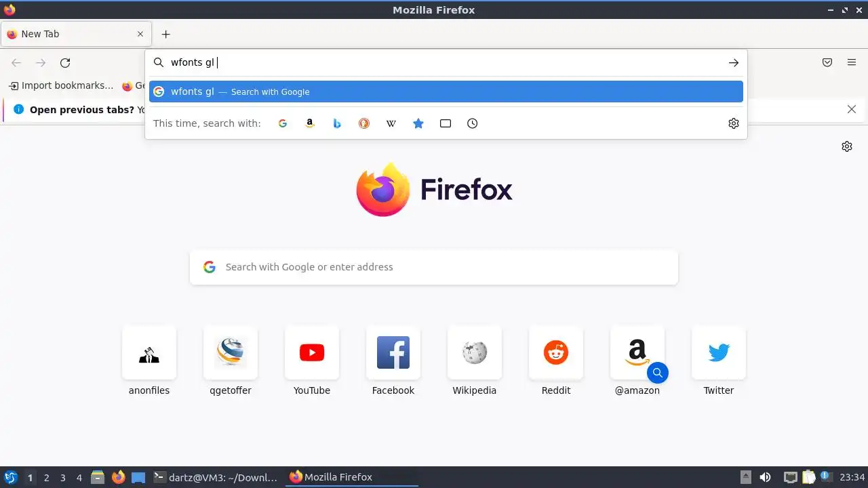Click the 23:34 clock
The width and height of the screenshot is (868, 488).
852,477
